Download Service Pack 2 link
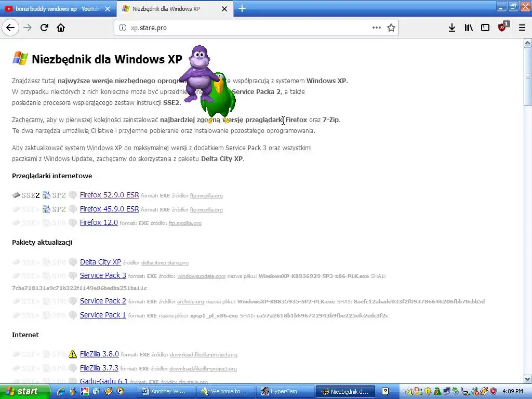The width and height of the screenshot is (532, 399). (x=103, y=301)
